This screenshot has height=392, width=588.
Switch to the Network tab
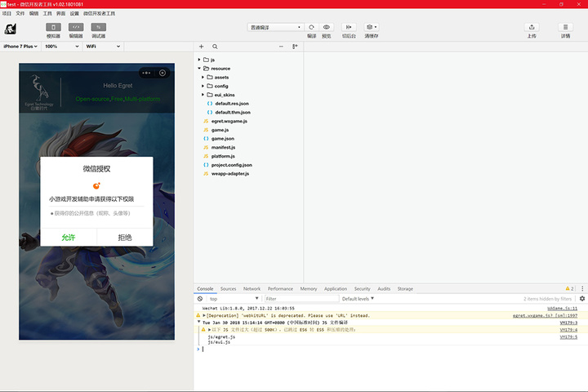[252, 289]
